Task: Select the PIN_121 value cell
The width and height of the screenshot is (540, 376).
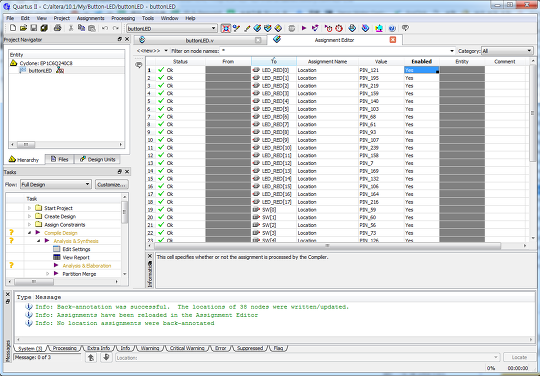Action: click(381, 70)
